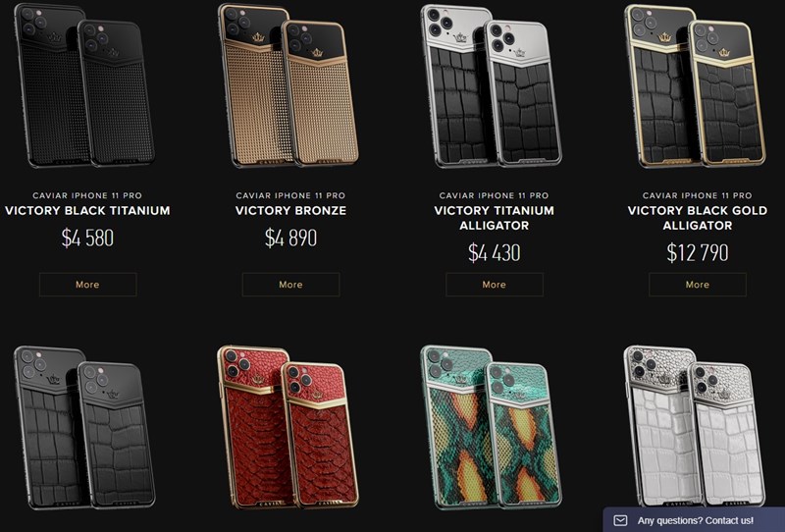Click the Victory Titanium Alligator title
Image resolution: width=785 pixels, height=532 pixels.
[495, 218]
